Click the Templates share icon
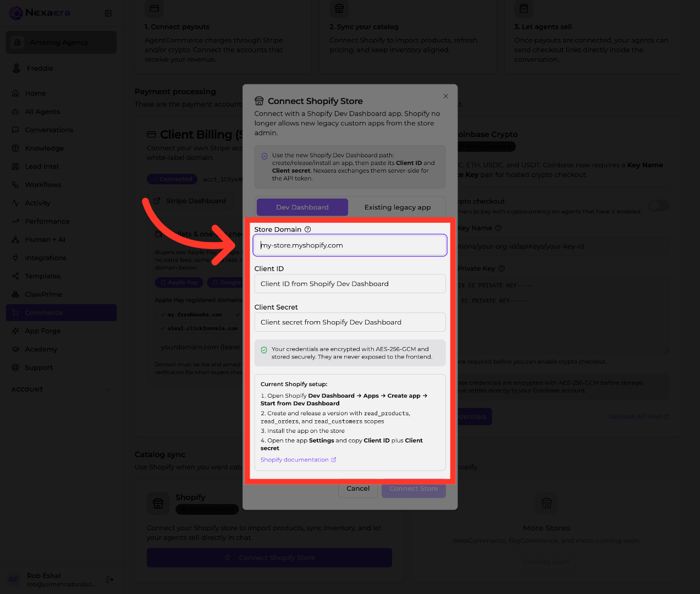 coord(15,276)
